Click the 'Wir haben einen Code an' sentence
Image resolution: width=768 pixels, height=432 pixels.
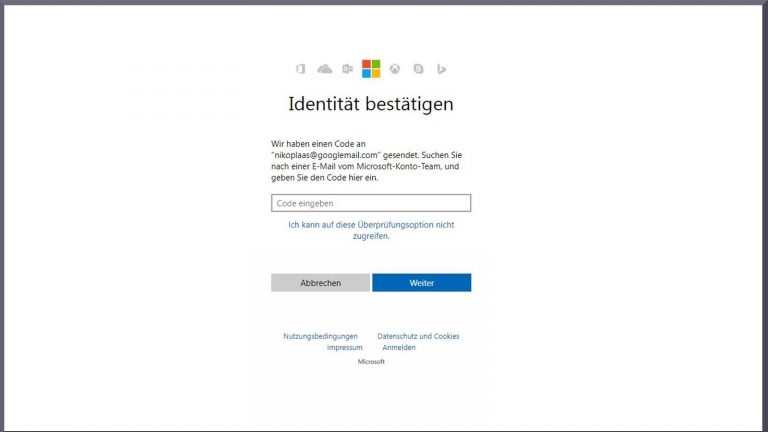[x=319, y=144]
